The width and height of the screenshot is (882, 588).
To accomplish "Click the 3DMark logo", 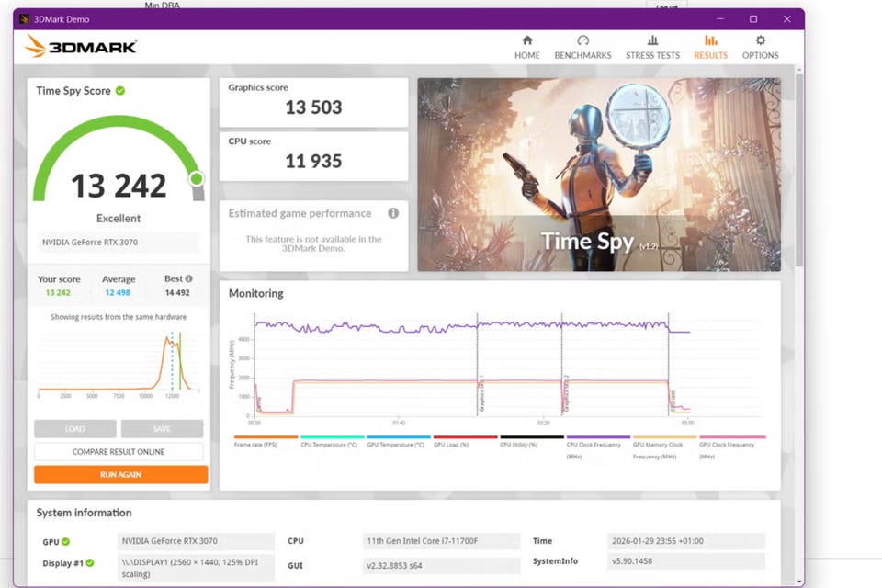I will pyautogui.click(x=81, y=46).
